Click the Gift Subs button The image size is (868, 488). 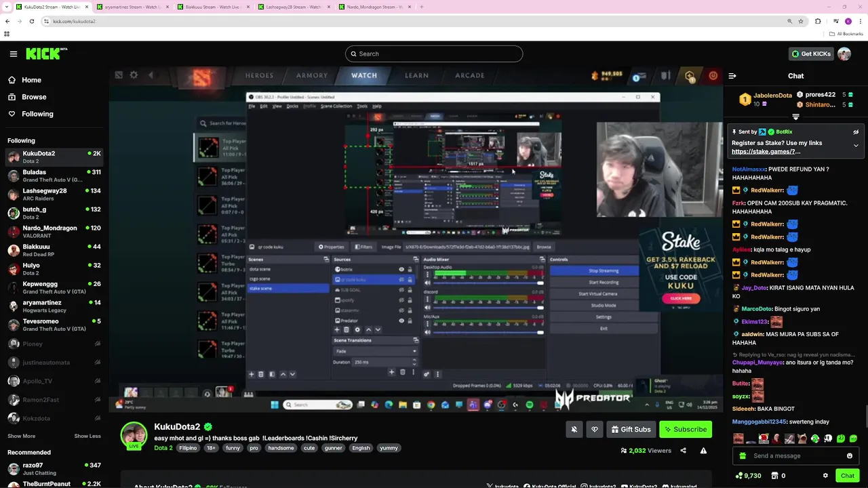coord(631,429)
